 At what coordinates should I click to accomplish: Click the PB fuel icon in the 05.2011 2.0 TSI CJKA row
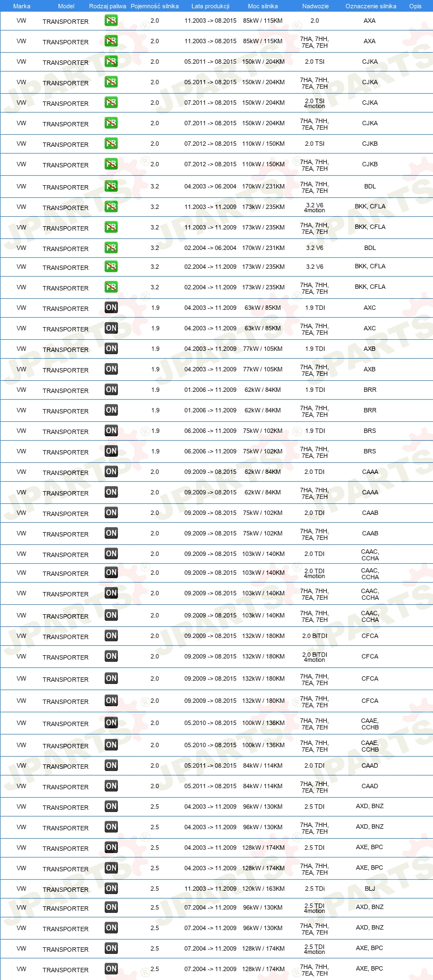[111, 62]
